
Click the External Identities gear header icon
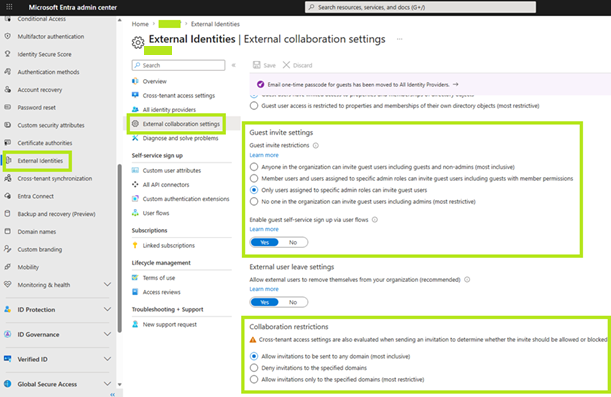[138, 42]
